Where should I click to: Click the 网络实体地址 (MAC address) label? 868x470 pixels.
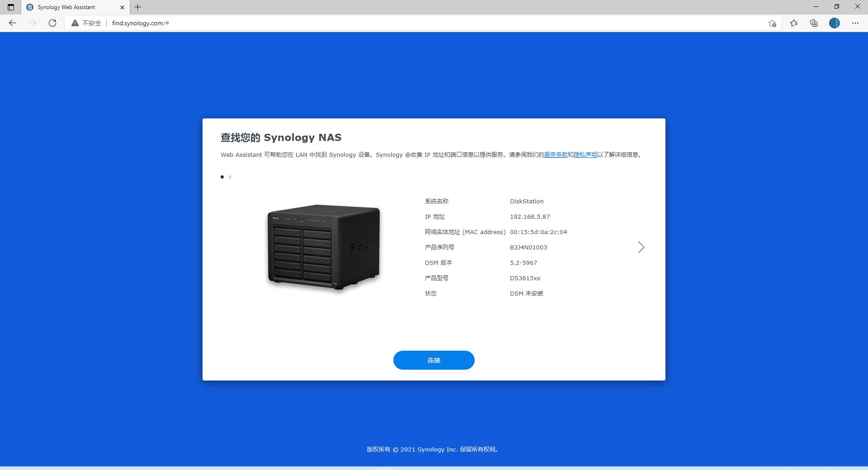click(465, 232)
